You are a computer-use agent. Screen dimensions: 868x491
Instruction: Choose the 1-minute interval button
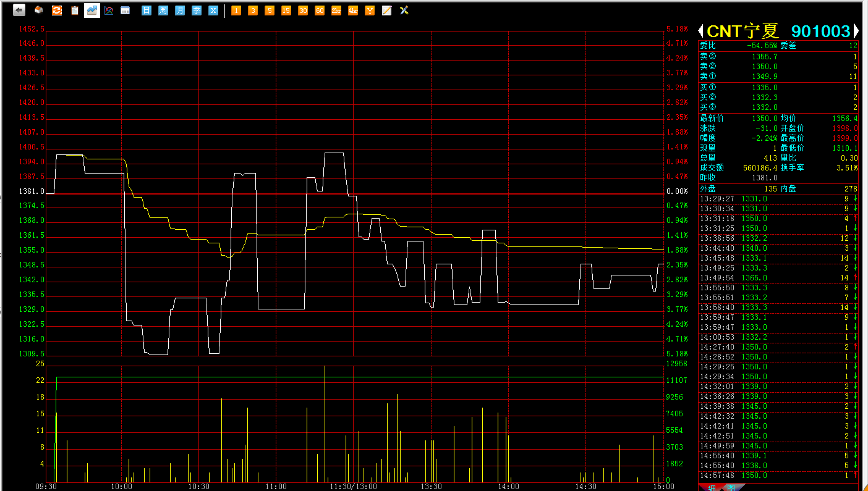(x=236, y=10)
